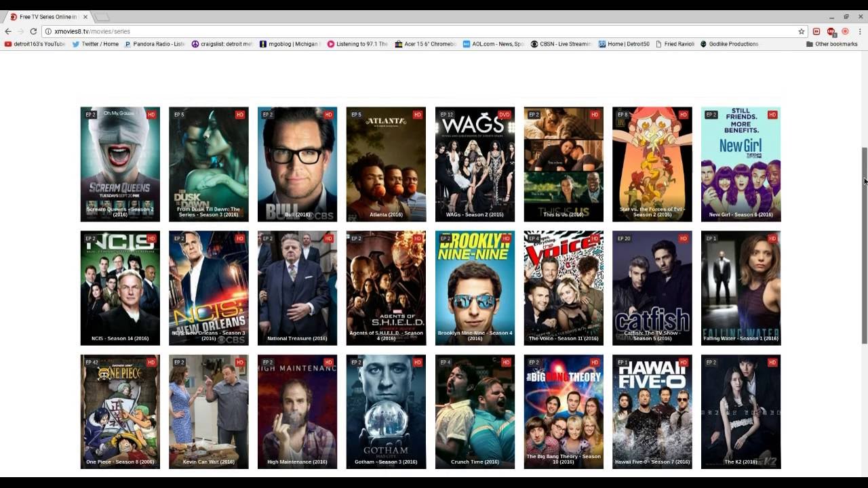Select the Free TV Series Online tab

47,17
